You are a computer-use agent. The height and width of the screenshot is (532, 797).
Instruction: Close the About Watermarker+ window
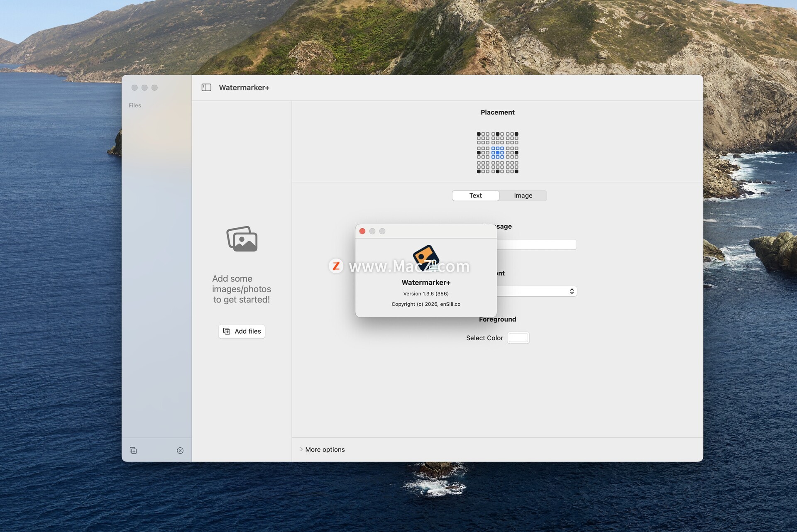tap(362, 231)
